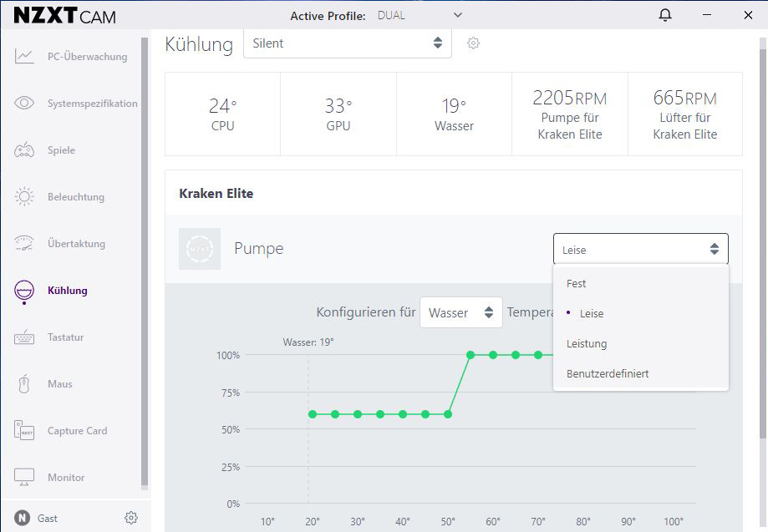Select the Fest pump mode option

pos(577,284)
